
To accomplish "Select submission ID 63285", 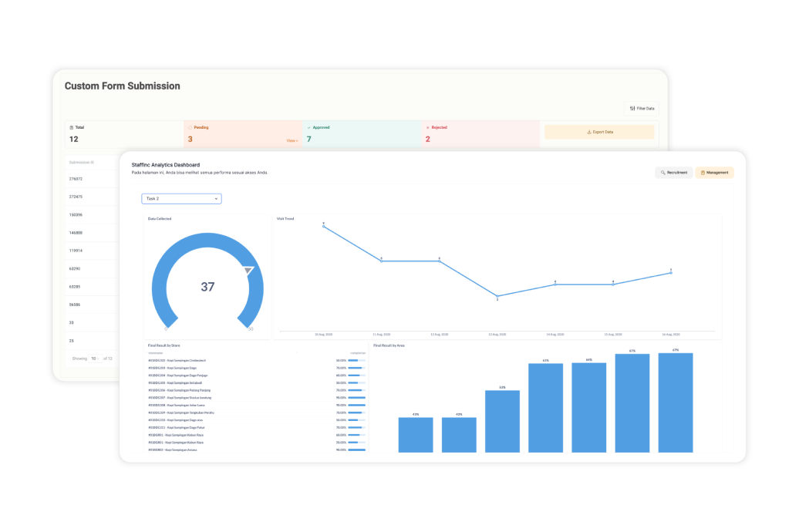I will [x=75, y=287].
